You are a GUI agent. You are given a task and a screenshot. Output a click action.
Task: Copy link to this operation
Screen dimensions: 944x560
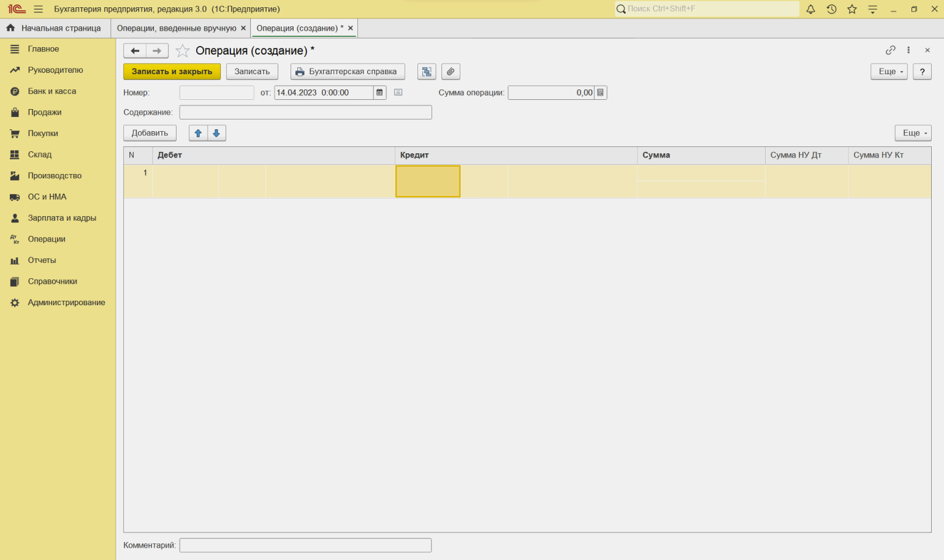pos(890,50)
